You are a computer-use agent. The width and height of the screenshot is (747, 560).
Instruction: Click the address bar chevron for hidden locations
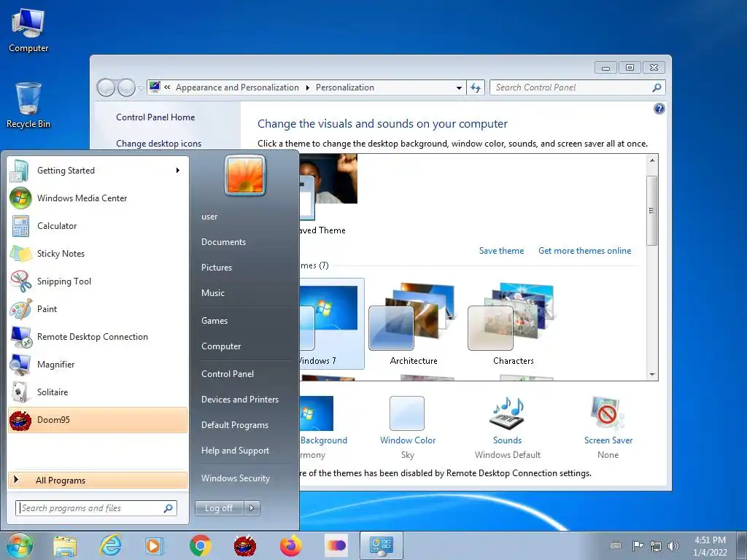(167, 87)
